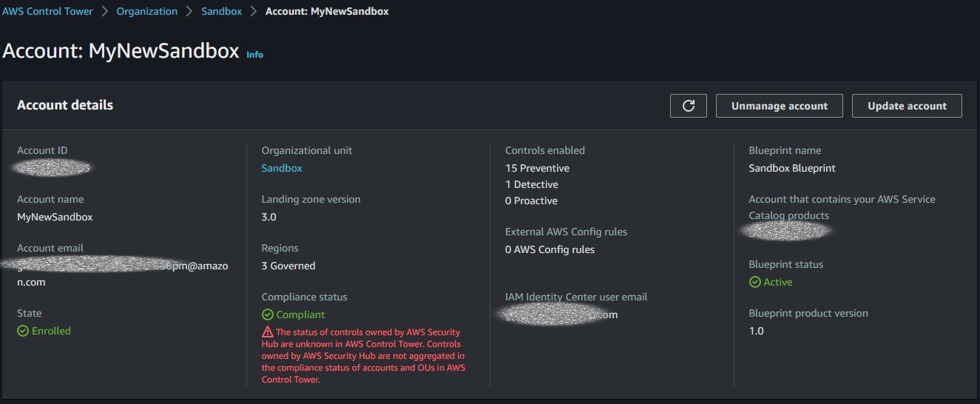980x404 pixels.
Task: Open the Organization breadcrumb link
Action: [147, 11]
